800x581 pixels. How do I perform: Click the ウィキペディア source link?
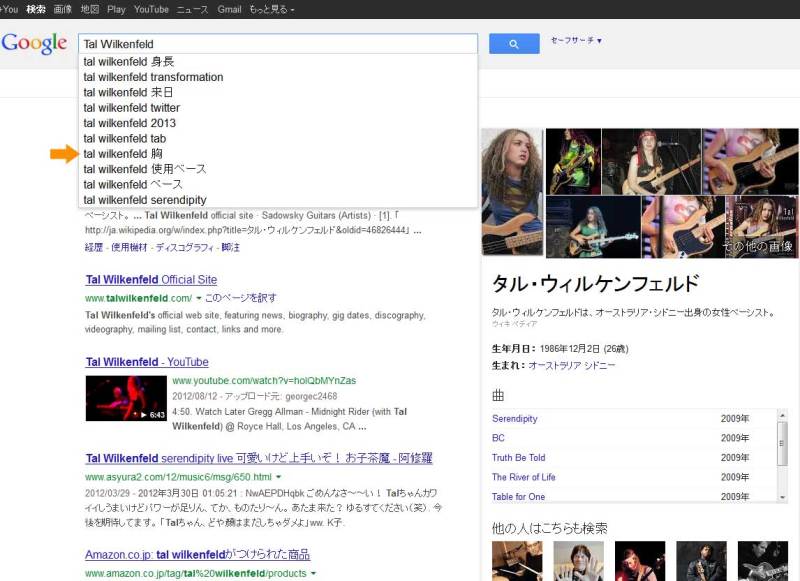(x=514, y=324)
